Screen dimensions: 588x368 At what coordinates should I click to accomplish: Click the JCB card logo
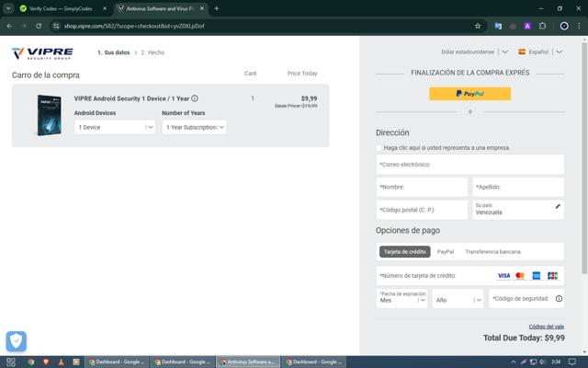pyautogui.click(x=552, y=276)
